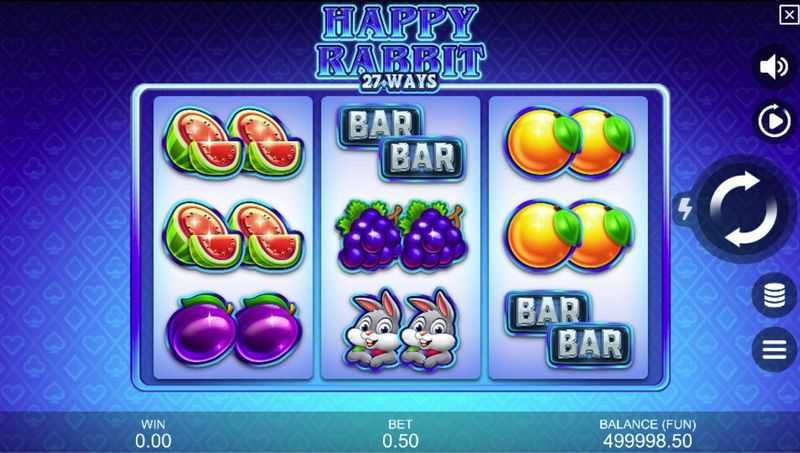Open the hamburger menu

pyautogui.click(x=774, y=349)
